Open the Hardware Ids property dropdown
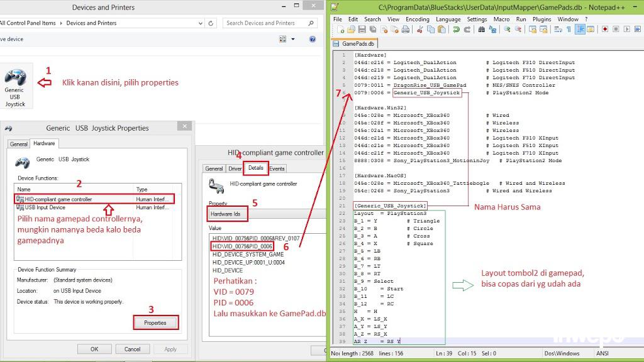 229,214
